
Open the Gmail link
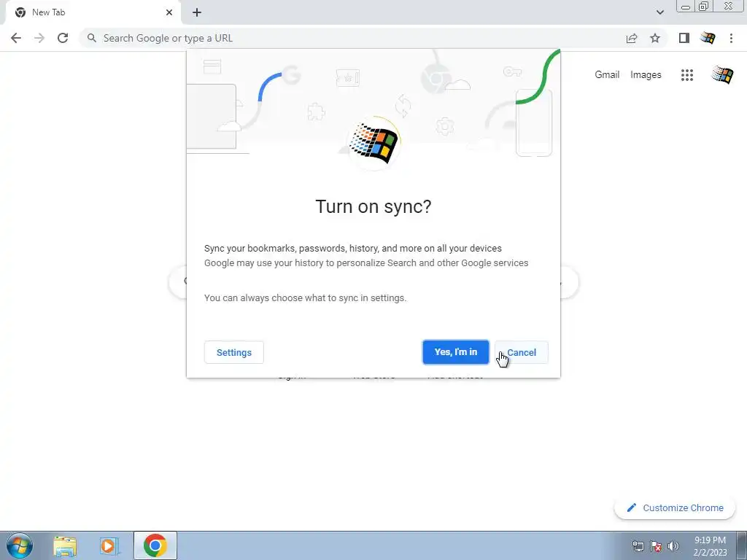click(607, 75)
